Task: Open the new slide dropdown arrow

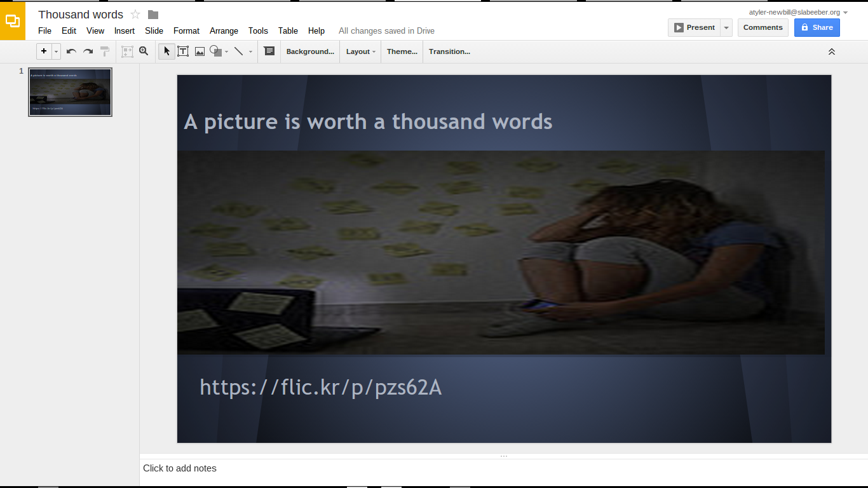Action: tap(57, 51)
